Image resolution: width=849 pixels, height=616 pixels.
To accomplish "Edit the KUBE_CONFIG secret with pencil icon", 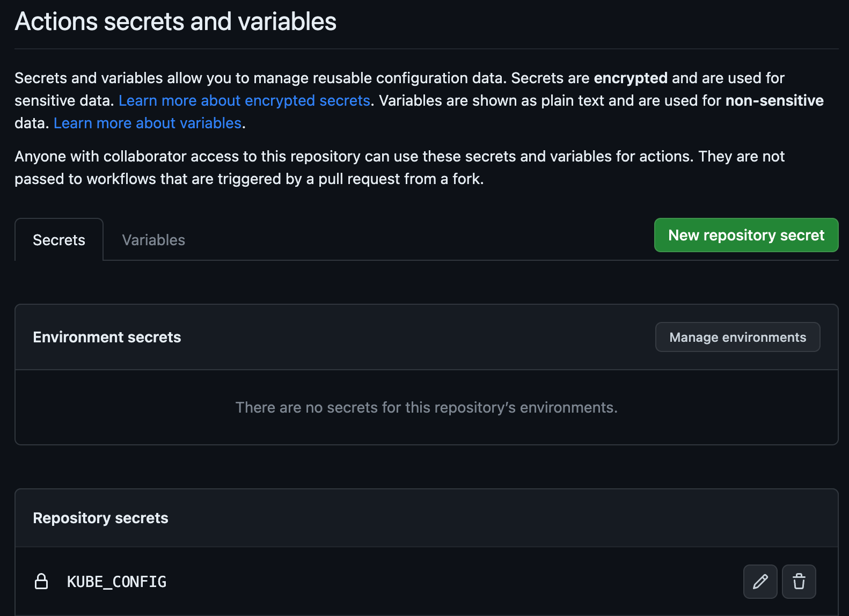I will tap(760, 582).
